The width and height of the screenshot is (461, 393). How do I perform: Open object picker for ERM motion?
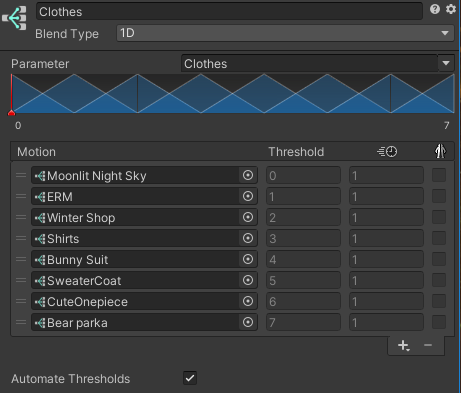click(x=248, y=196)
